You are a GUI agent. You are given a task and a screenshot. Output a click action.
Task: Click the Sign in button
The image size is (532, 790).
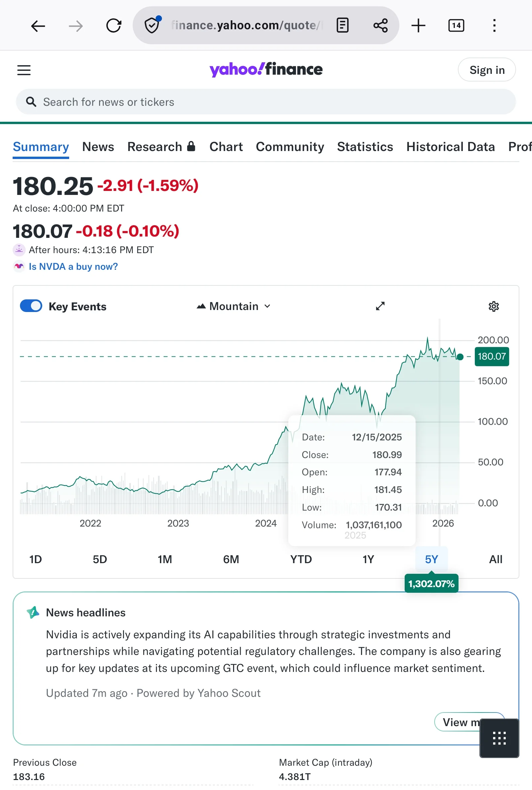486,70
